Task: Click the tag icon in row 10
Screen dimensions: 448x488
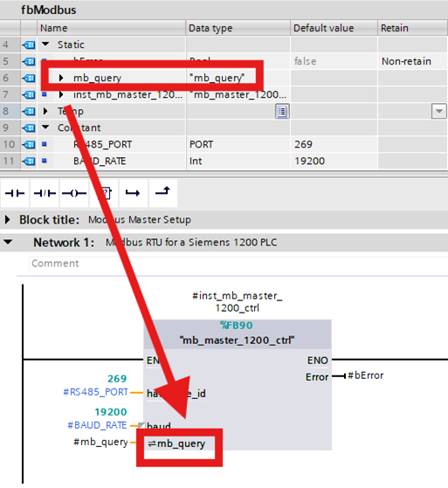Action: pyautogui.click(x=29, y=144)
